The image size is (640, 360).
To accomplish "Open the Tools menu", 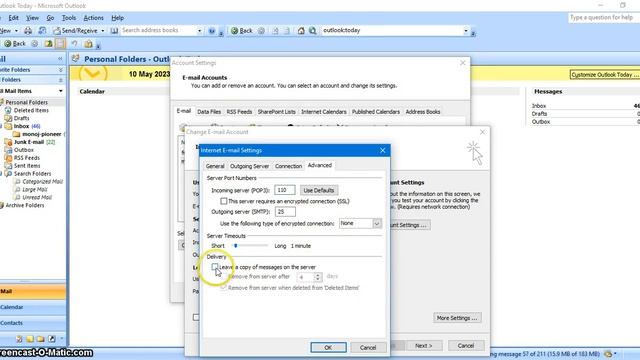I will (x=69, y=18).
